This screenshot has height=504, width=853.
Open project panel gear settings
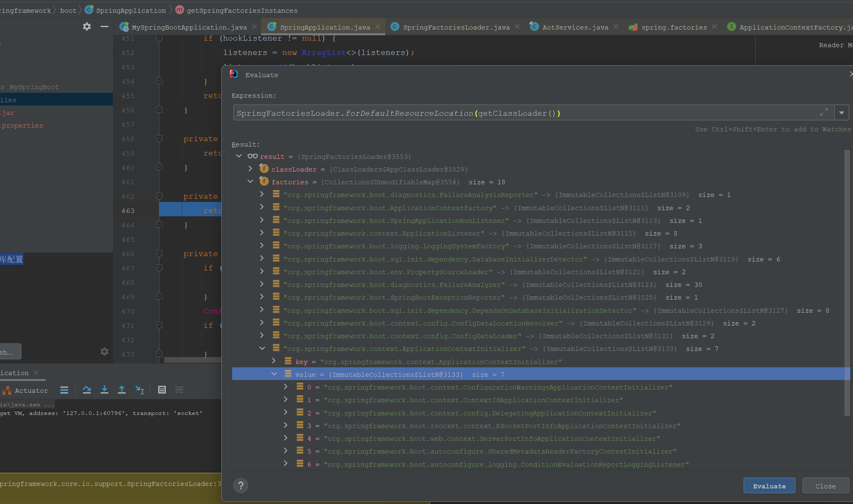(x=87, y=27)
